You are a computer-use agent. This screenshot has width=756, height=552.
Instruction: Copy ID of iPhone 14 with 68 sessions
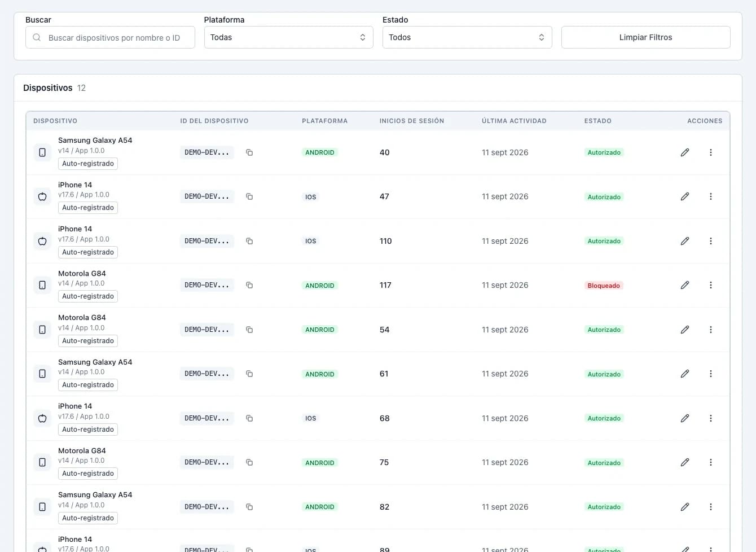[x=249, y=418]
